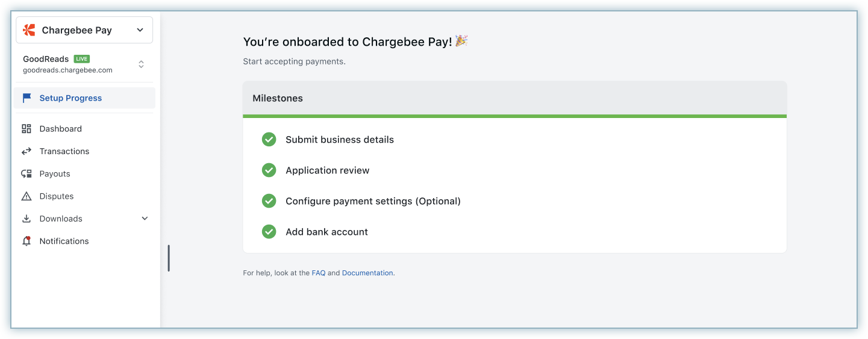
Task: Click the Transactions arrows icon
Action: click(27, 151)
